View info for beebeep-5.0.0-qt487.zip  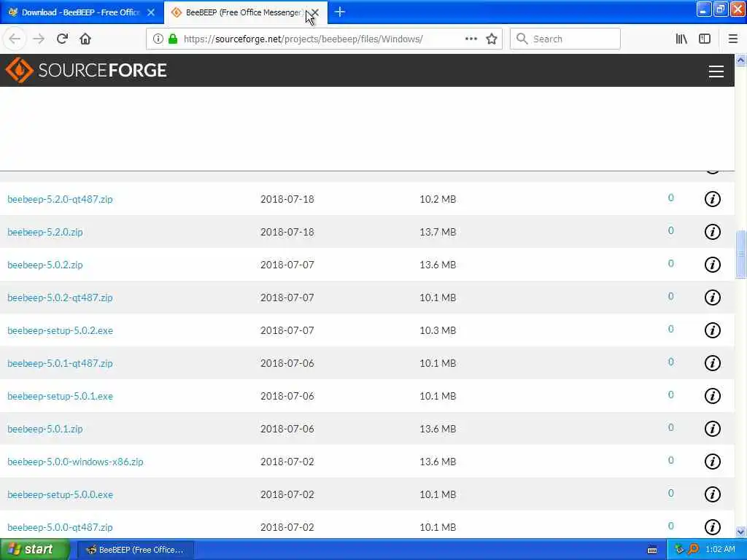coord(712,527)
